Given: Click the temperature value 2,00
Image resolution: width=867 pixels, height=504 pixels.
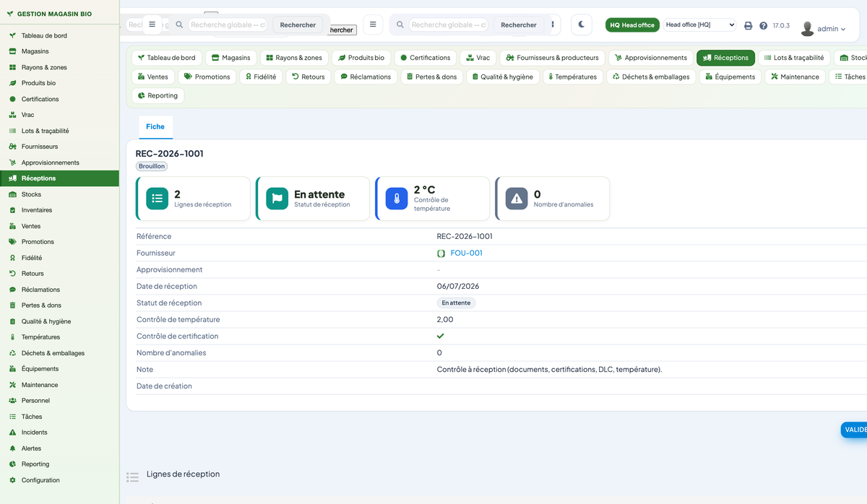Looking at the screenshot, I should point(445,320).
